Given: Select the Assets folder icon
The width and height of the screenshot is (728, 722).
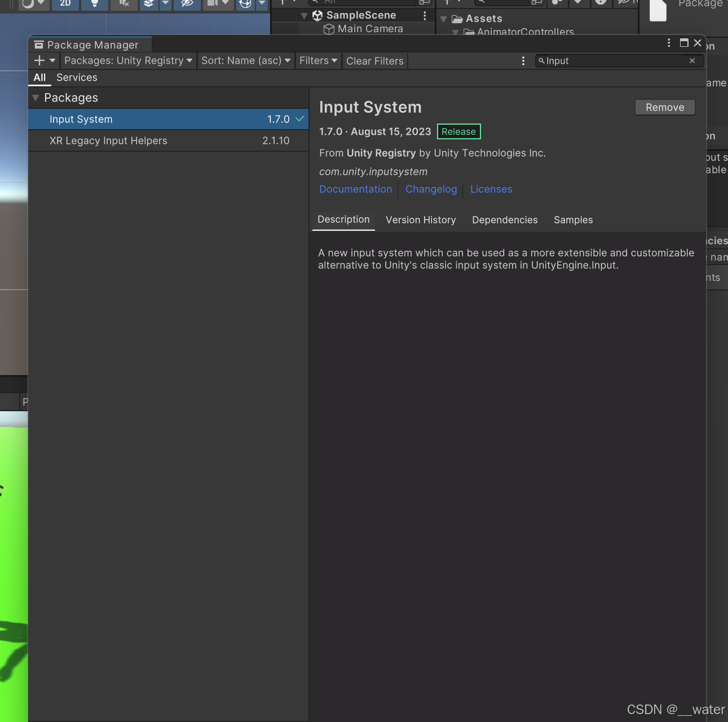Looking at the screenshot, I should coord(457,19).
